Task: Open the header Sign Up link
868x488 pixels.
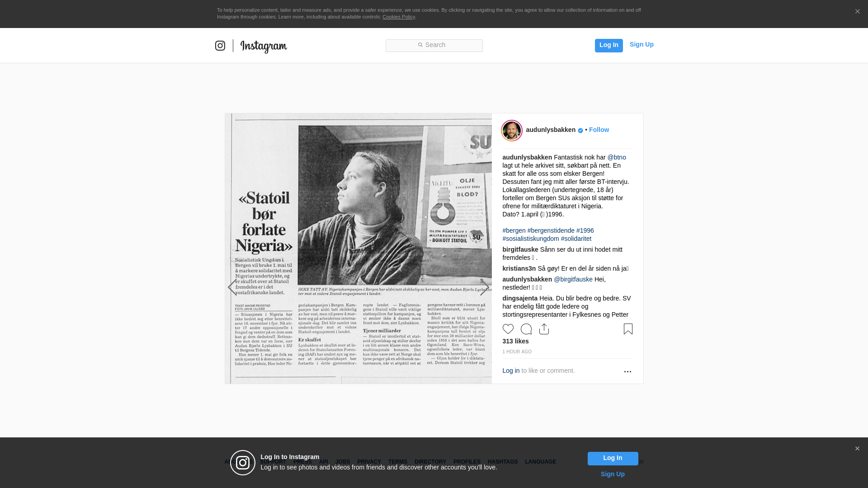Action: 641,44
